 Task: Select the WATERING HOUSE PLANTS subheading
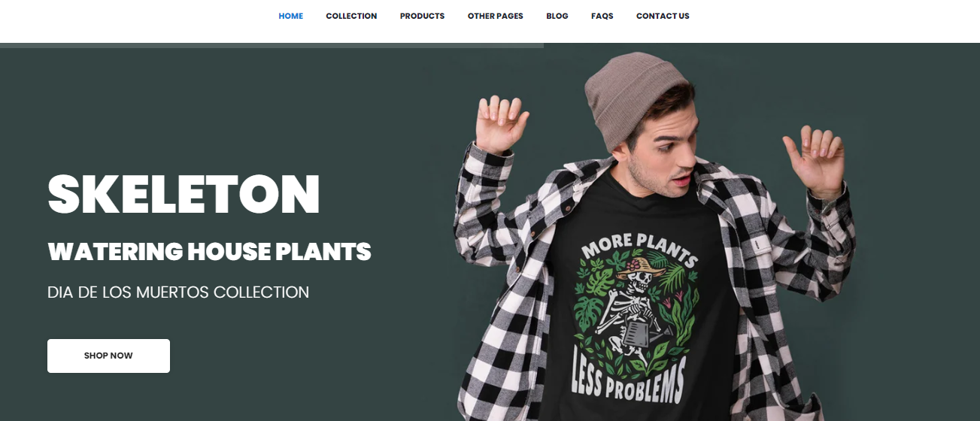pyautogui.click(x=209, y=252)
